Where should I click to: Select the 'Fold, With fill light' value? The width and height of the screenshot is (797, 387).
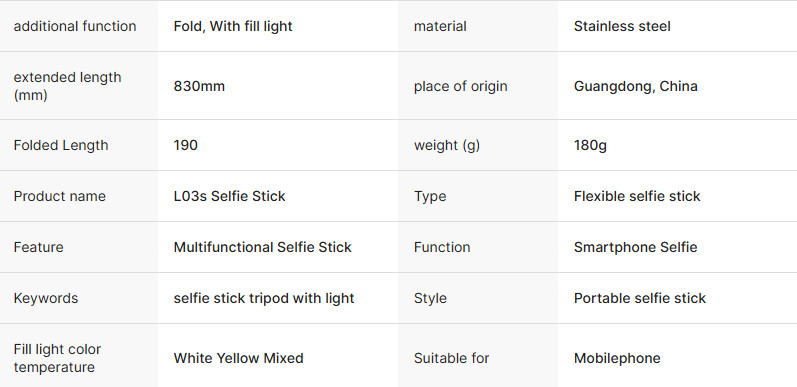[x=233, y=26]
